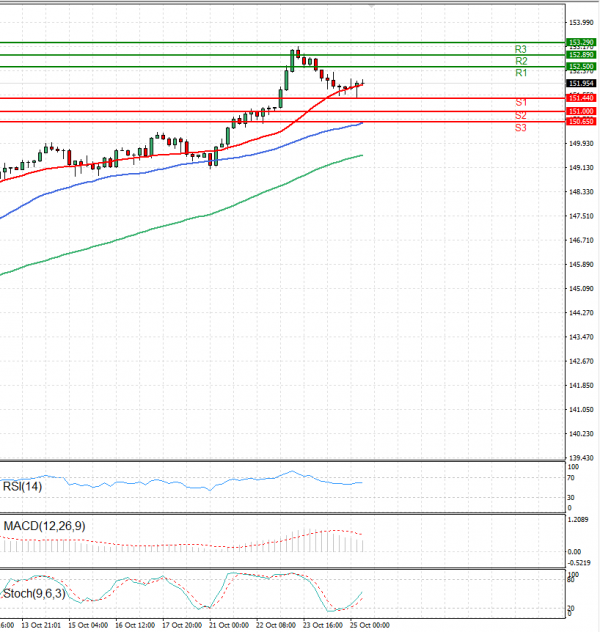The height and width of the screenshot is (632, 600).
Task: Click the 149.930 price axis value
Action: click(581, 143)
